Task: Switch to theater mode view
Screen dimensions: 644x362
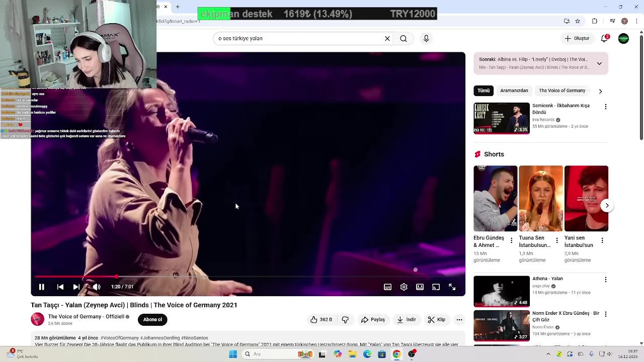Action: click(420, 287)
